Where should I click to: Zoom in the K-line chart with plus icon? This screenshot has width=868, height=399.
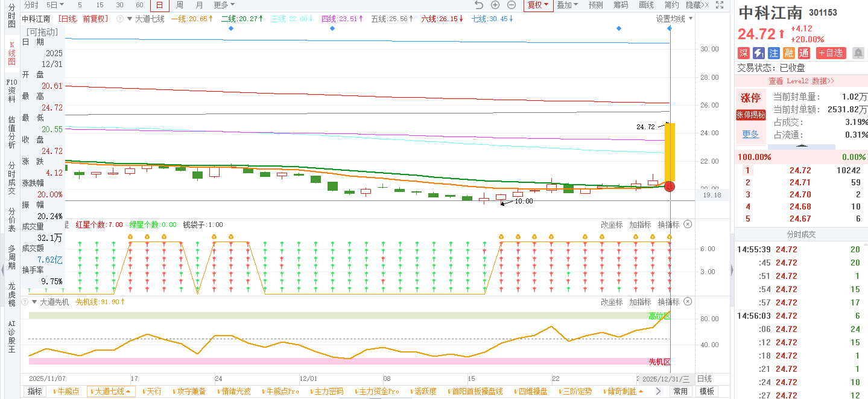click(495, 5)
